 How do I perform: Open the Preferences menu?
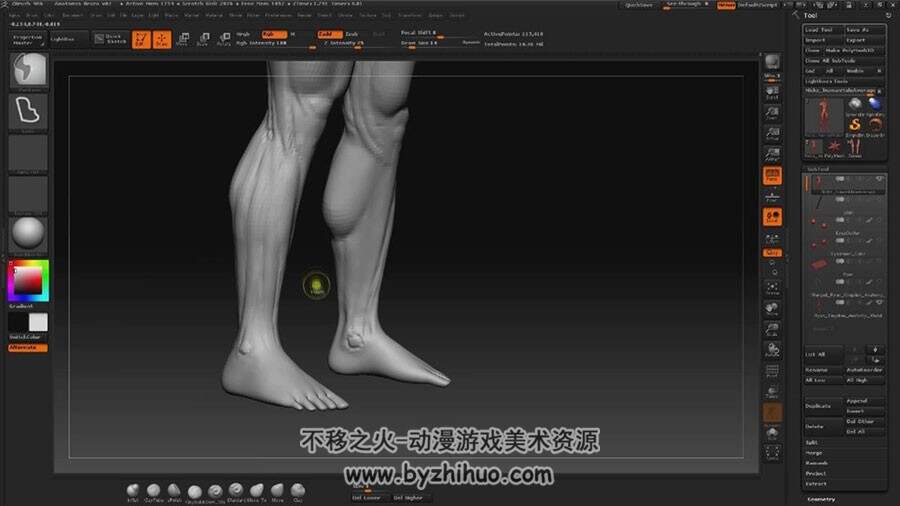click(278, 15)
